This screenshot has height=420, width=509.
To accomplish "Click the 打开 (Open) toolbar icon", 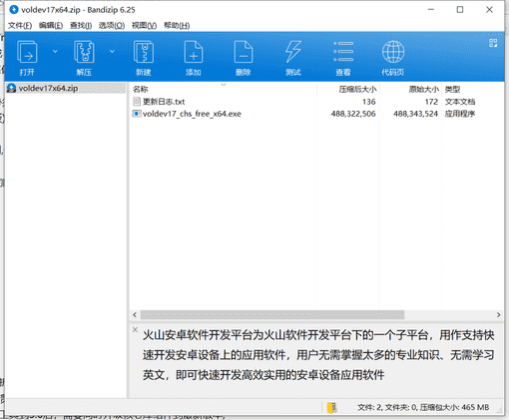I will coord(27,52).
